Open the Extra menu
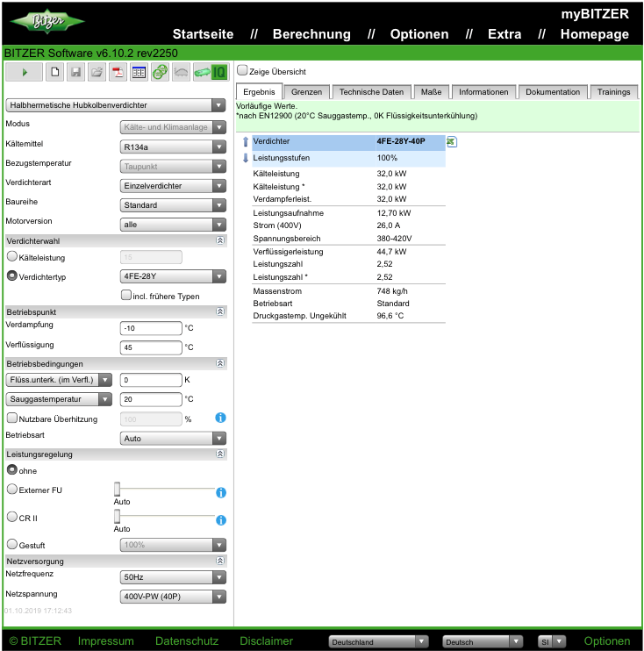The image size is (644, 651). [504, 34]
